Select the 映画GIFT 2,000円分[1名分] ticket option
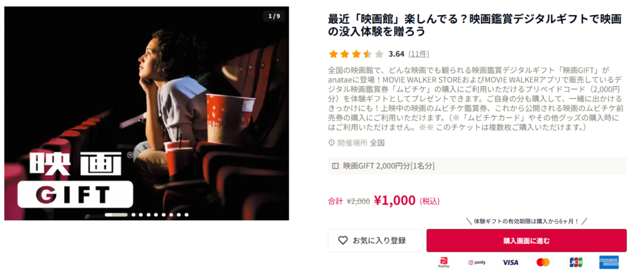The width and height of the screenshot is (644, 277). [477, 166]
